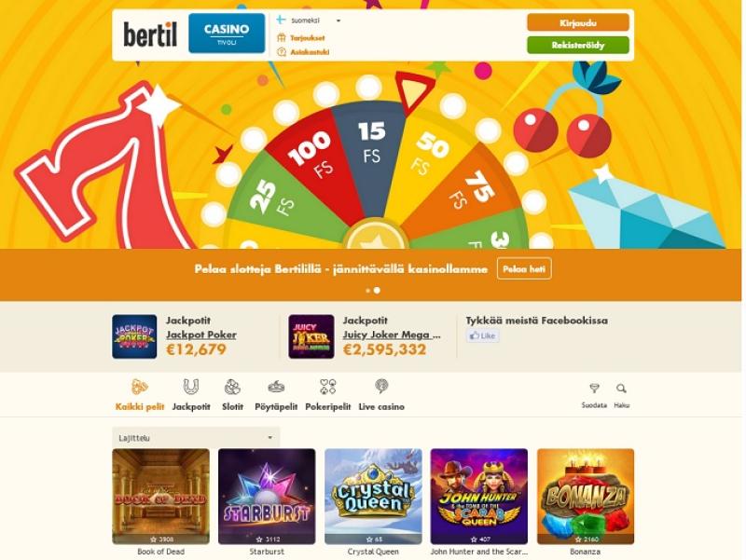Click the Haku search magnifier icon

click(x=621, y=389)
